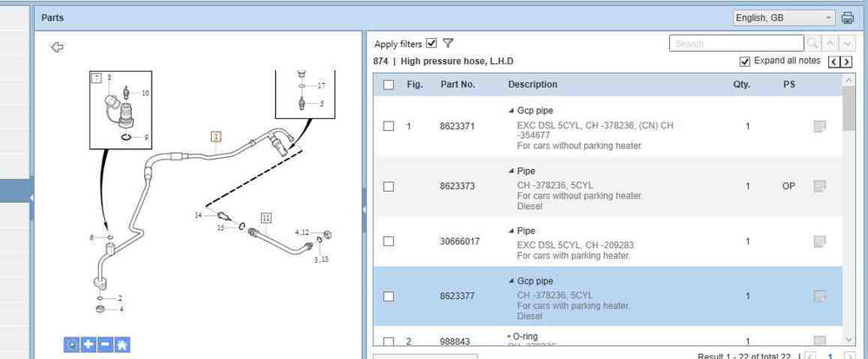Open note icon for part 8623371
The height and width of the screenshot is (359, 868).
point(819,127)
